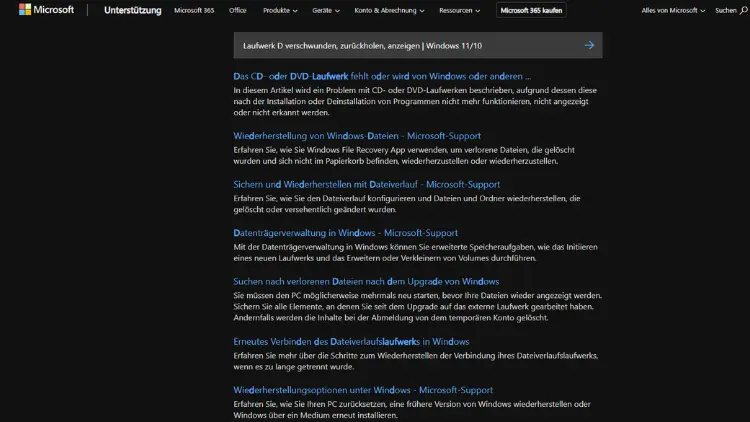The image size is (750, 422).
Task: Open the Office menu item
Action: click(237, 10)
